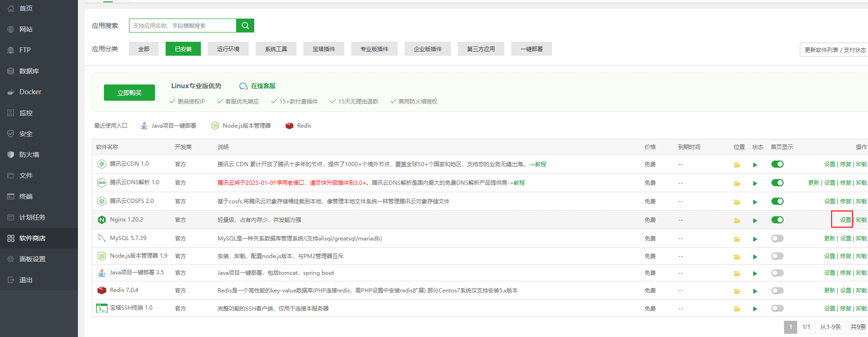Click status play icon for Redis
This screenshot has height=337, width=868.
pos(755,291)
